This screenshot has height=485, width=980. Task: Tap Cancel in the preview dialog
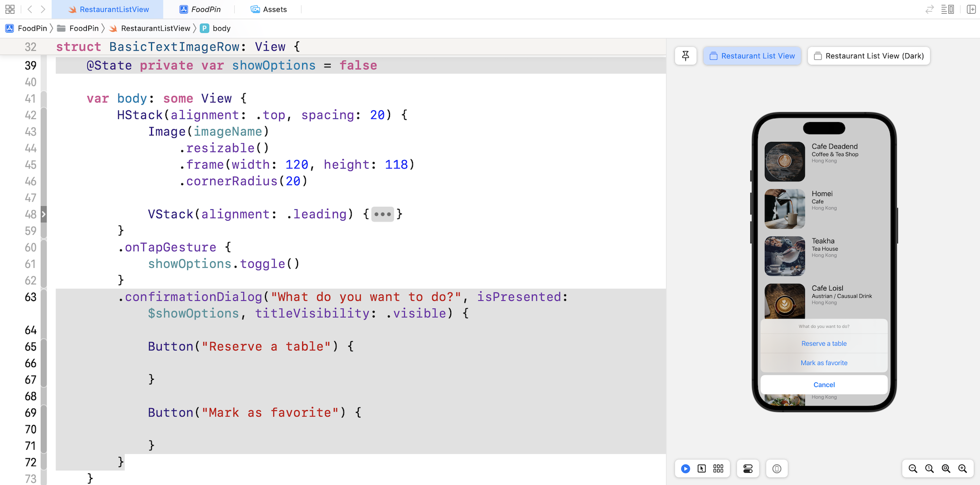click(x=824, y=385)
